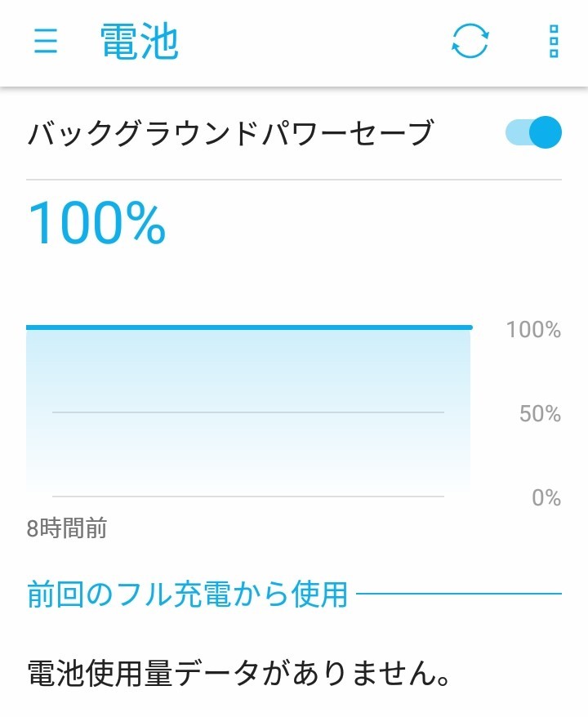The width and height of the screenshot is (588, 717).
Task: Tap the 50% axis label
Action: (x=540, y=414)
